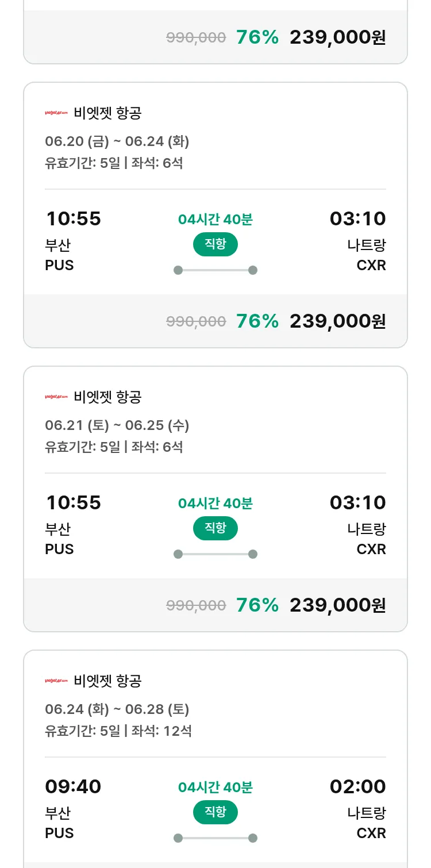Open the 06.20 (금) ~ 06.24 (화) date range
The height and width of the screenshot is (868, 431).
[x=117, y=141]
